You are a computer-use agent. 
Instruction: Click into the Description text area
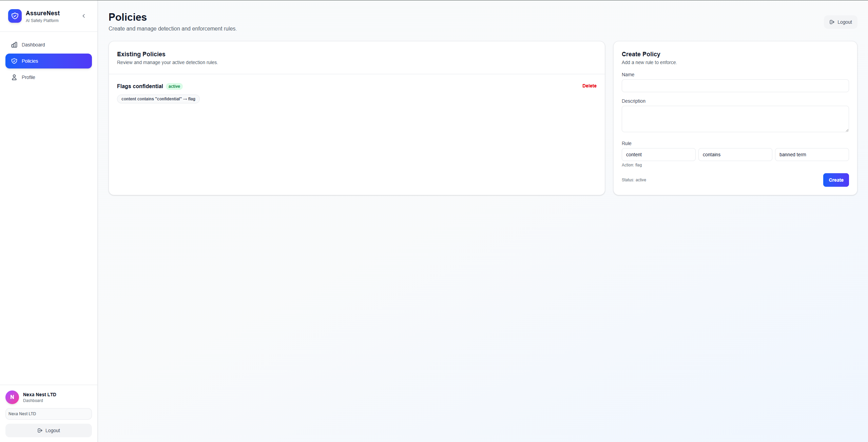pyautogui.click(x=735, y=119)
